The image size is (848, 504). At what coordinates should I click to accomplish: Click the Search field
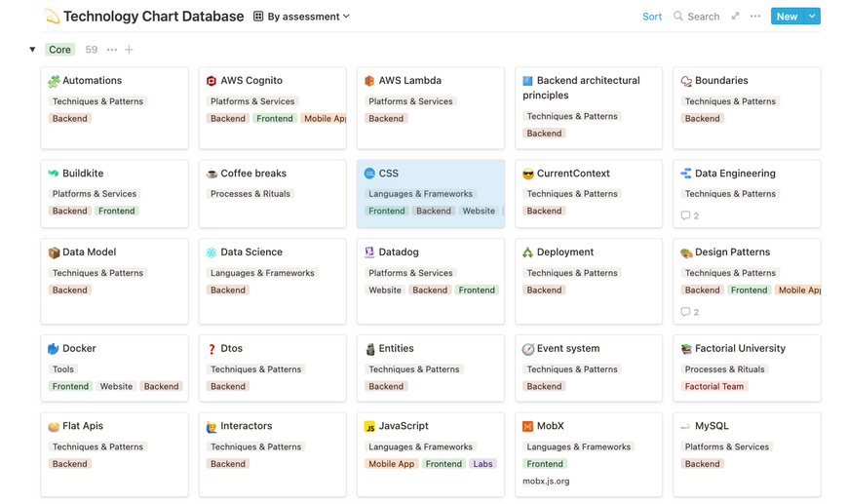coord(697,17)
